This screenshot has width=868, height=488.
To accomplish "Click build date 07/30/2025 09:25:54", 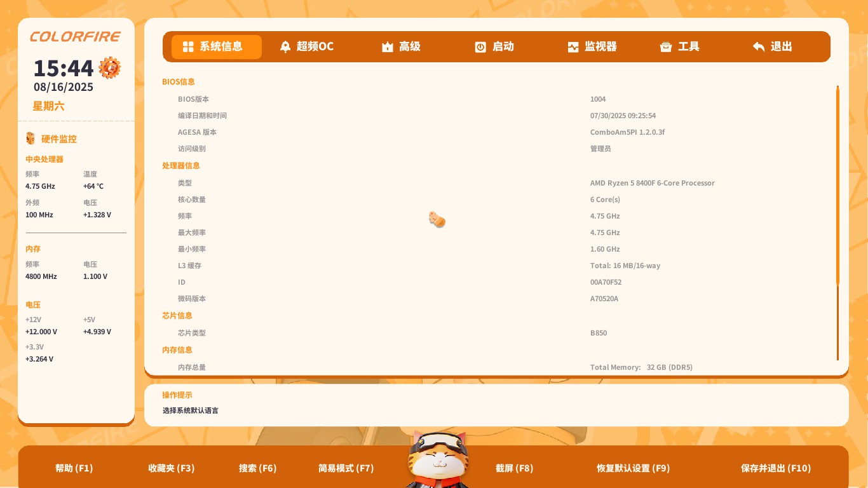I will click(623, 116).
